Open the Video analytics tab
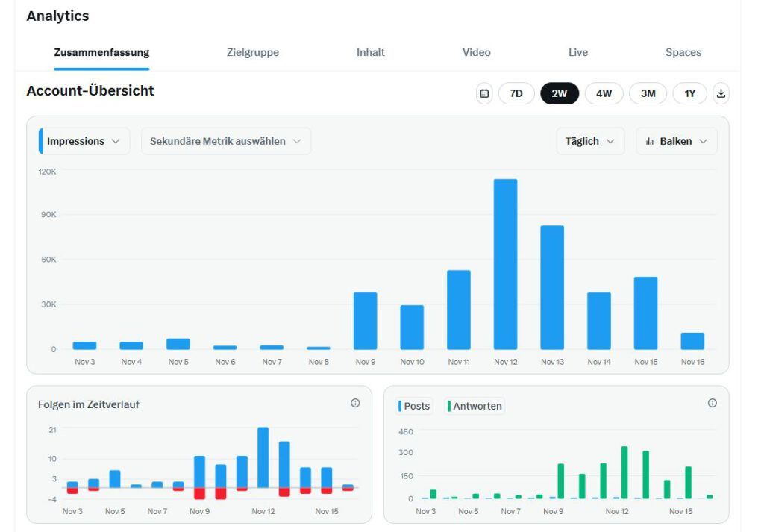Screen dimensions: 764x532 (x=477, y=52)
